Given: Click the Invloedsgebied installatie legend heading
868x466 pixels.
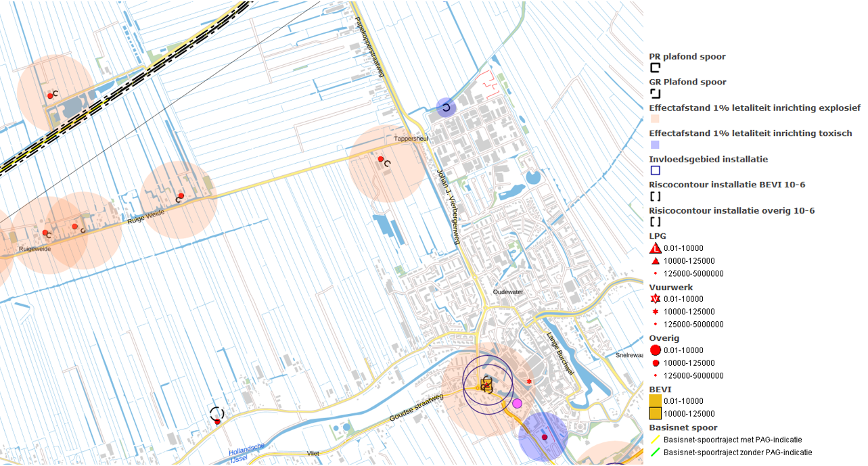Looking at the screenshot, I should pos(708,160).
